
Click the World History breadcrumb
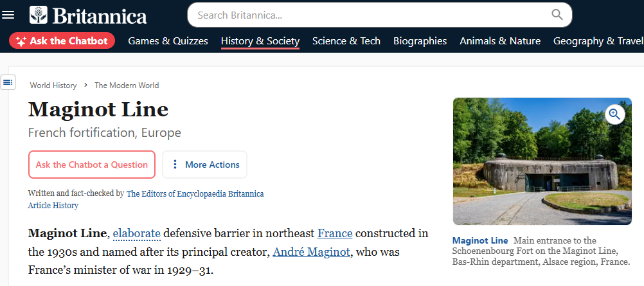(x=53, y=85)
